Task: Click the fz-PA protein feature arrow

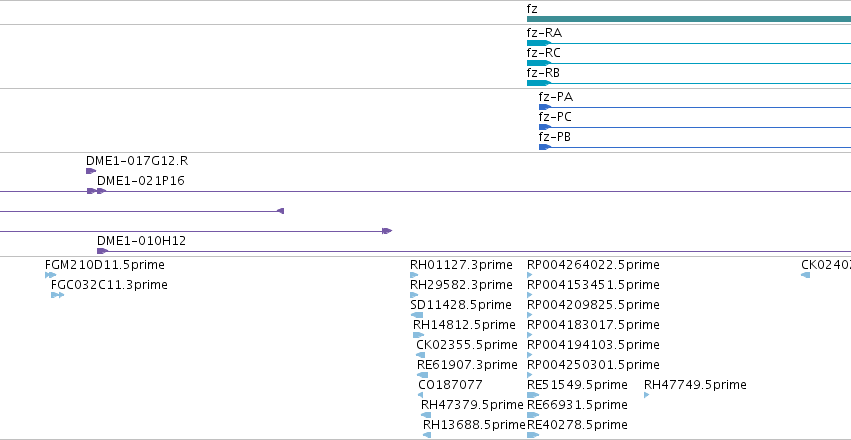Action: (545, 107)
